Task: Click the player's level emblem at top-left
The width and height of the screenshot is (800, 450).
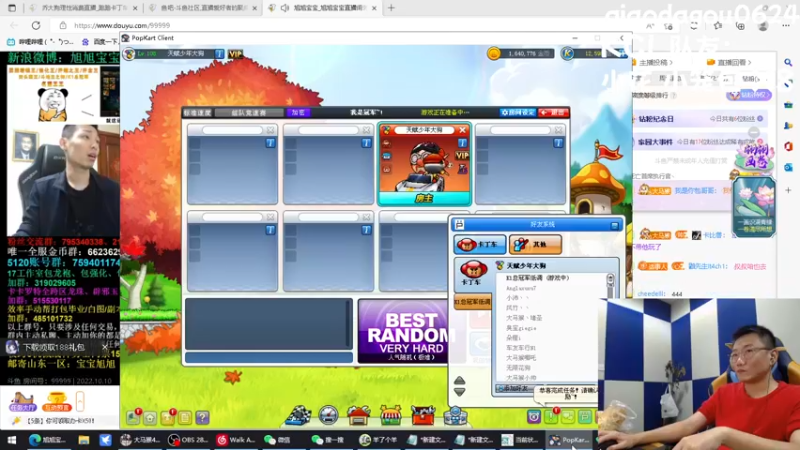Action: click(129, 54)
